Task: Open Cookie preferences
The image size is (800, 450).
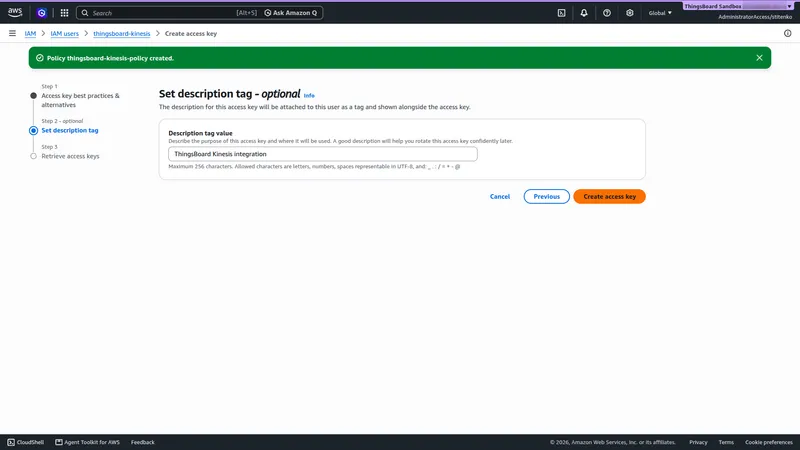Action: pyautogui.click(x=768, y=442)
